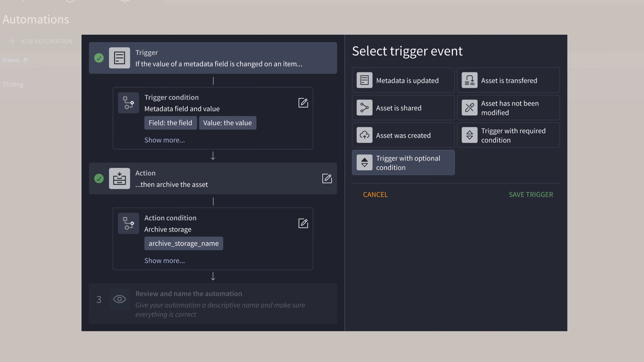Click CANCEL in the trigger panel
Viewport: 644px width, 362px height.
[375, 194]
